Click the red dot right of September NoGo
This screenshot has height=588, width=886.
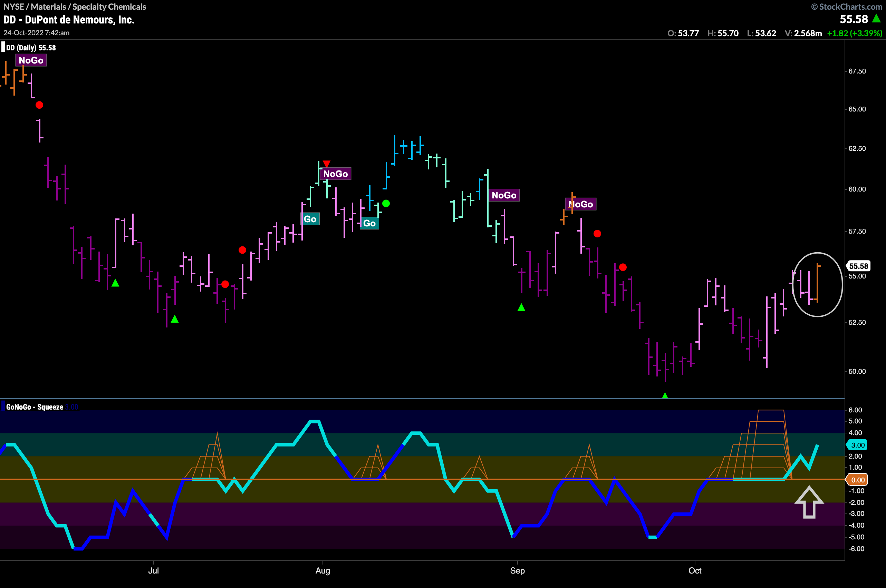597,234
